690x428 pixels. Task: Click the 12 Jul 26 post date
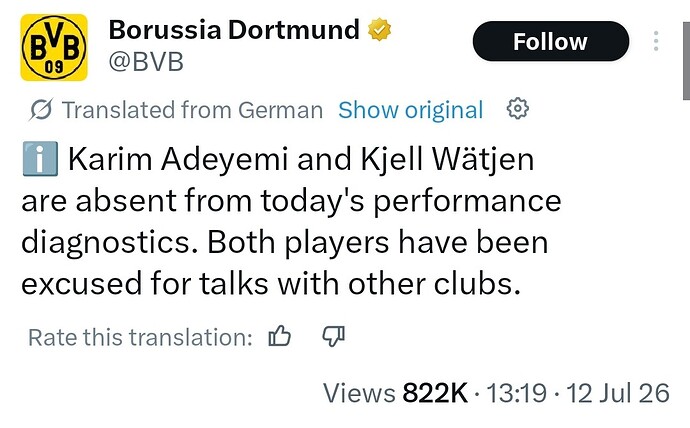pyautogui.click(x=618, y=392)
